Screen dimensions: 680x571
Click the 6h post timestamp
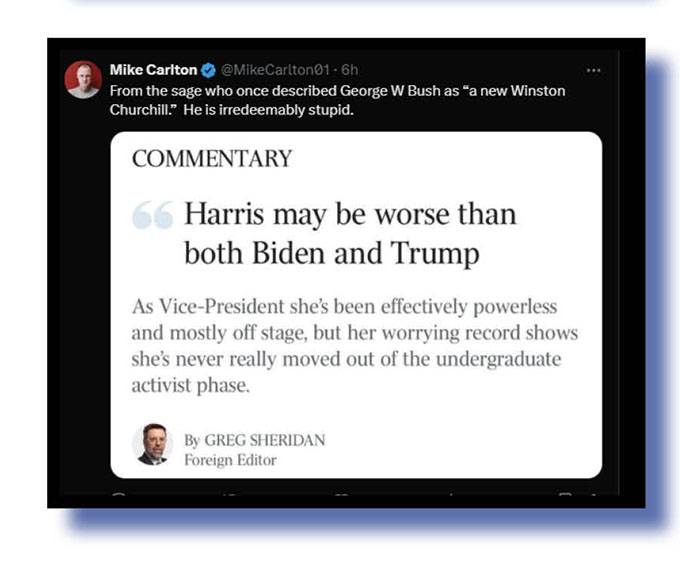click(x=350, y=70)
